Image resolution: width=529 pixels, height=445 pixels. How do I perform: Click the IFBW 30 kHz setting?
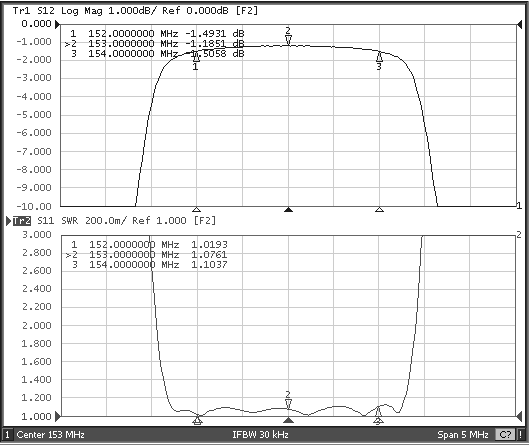coord(260,435)
